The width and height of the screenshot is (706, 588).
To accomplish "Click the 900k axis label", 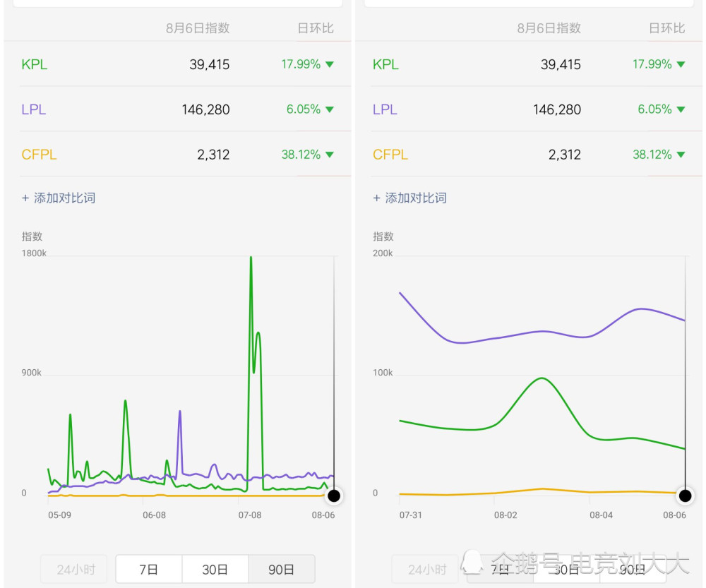I will tap(32, 373).
